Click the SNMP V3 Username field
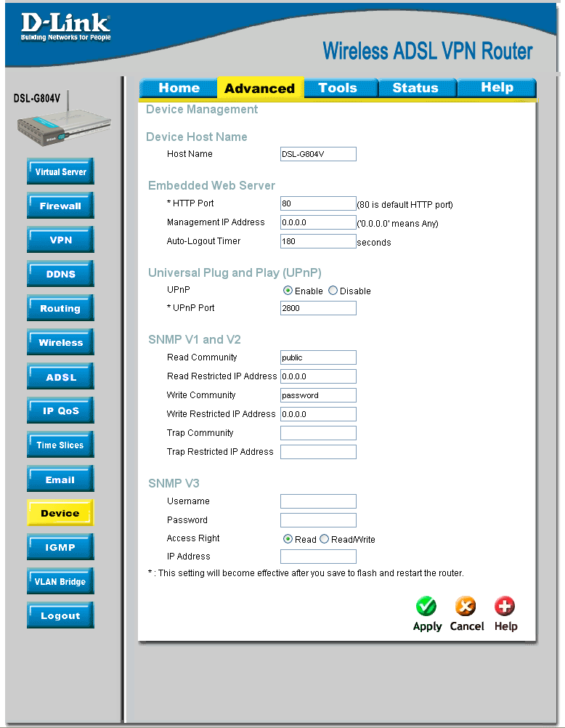 (x=318, y=501)
